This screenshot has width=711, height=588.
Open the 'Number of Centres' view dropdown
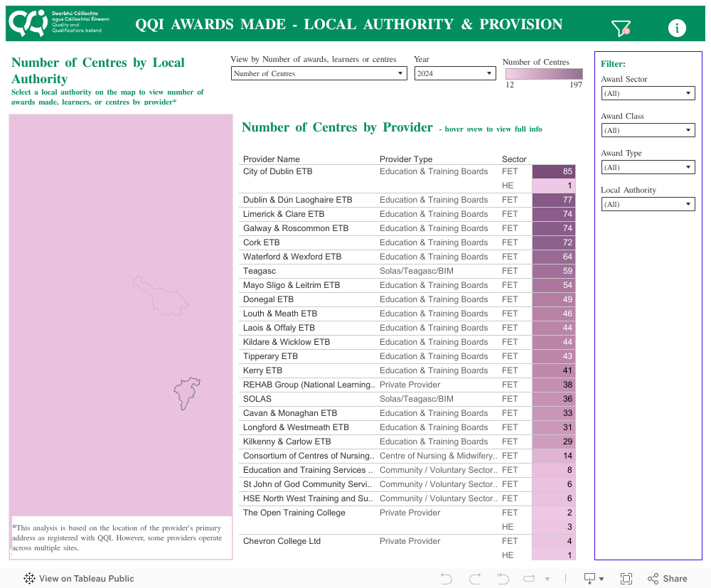click(319, 73)
